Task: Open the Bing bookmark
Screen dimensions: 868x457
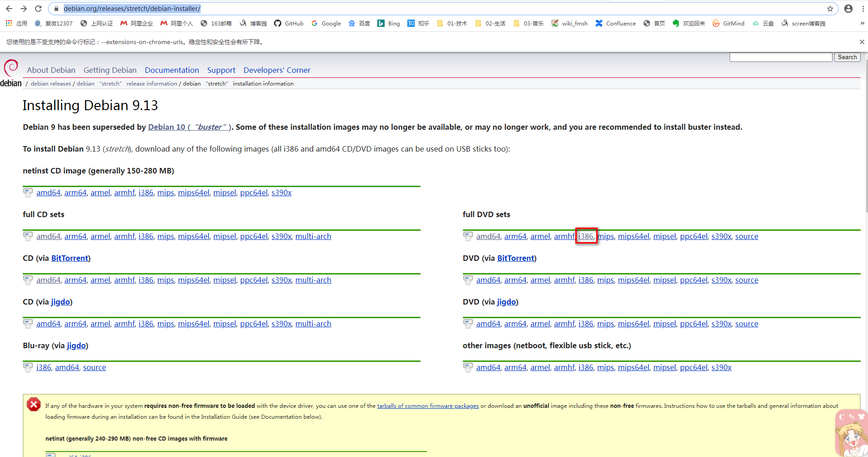Action: tap(389, 23)
